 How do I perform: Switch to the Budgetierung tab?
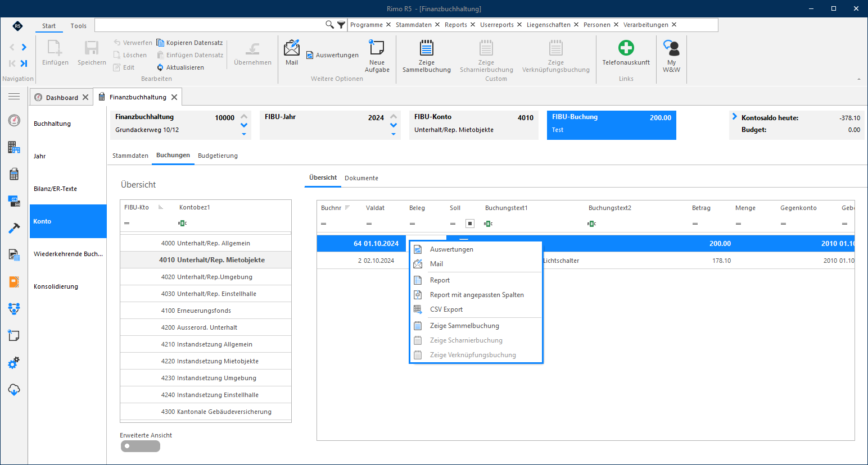[x=218, y=156]
